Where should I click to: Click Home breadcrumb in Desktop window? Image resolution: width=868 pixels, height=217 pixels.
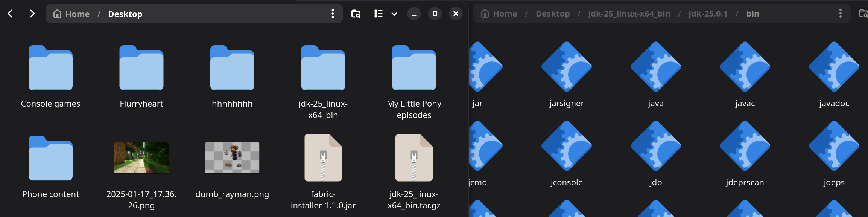71,14
